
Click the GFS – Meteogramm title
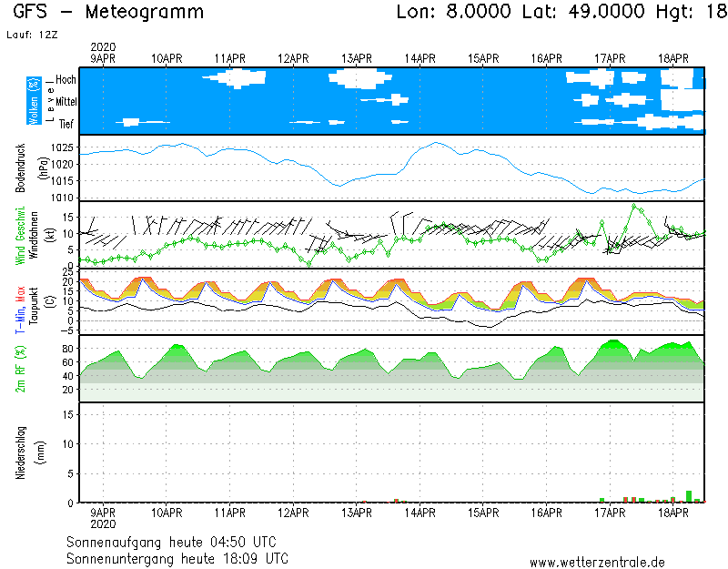pos(109,13)
